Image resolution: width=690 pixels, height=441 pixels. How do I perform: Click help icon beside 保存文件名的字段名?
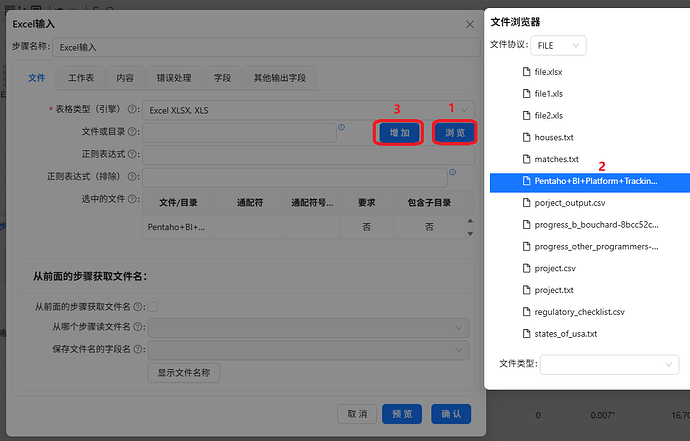(x=137, y=349)
